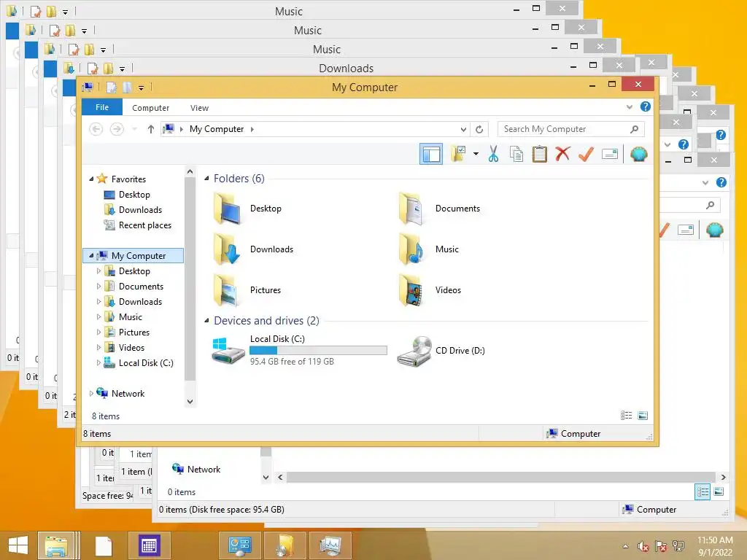Select the Local Disk (C:) drive icon
The width and height of the screenshot is (747, 560).
[x=228, y=351]
